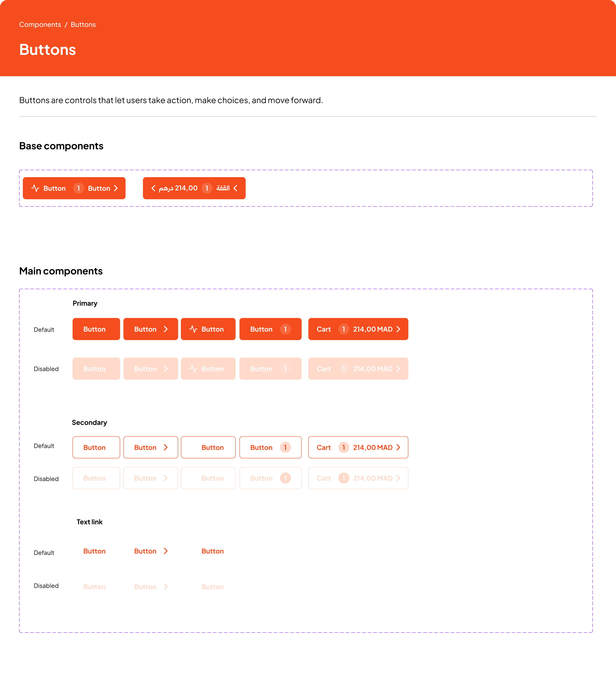Click badge number in primary default Button
Screen dimensions: 616x678
pos(285,329)
